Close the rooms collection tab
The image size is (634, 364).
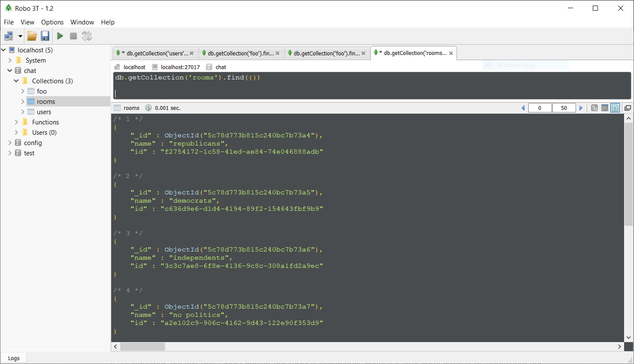click(451, 53)
